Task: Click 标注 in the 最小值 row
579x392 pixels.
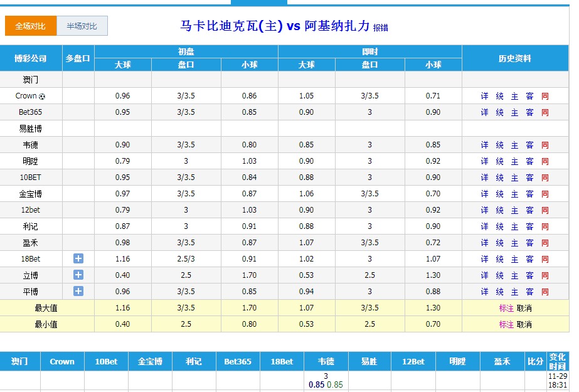Action: point(506,324)
